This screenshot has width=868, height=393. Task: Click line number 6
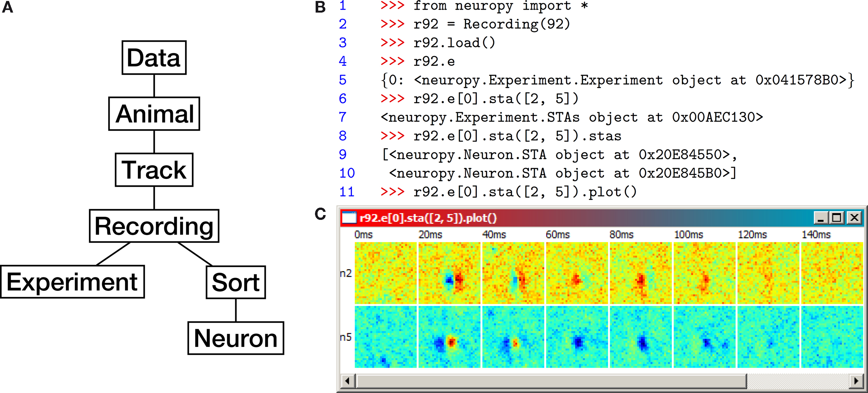pos(343,99)
